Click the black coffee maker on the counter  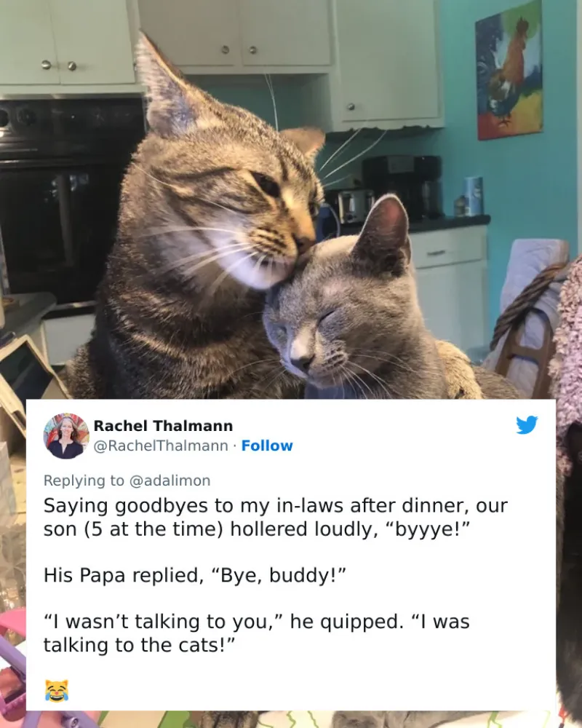[x=402, y=187]
